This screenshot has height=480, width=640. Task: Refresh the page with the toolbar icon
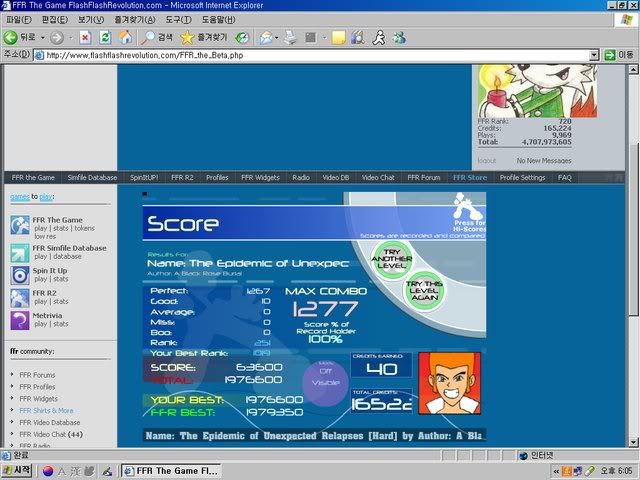(105, 37)
